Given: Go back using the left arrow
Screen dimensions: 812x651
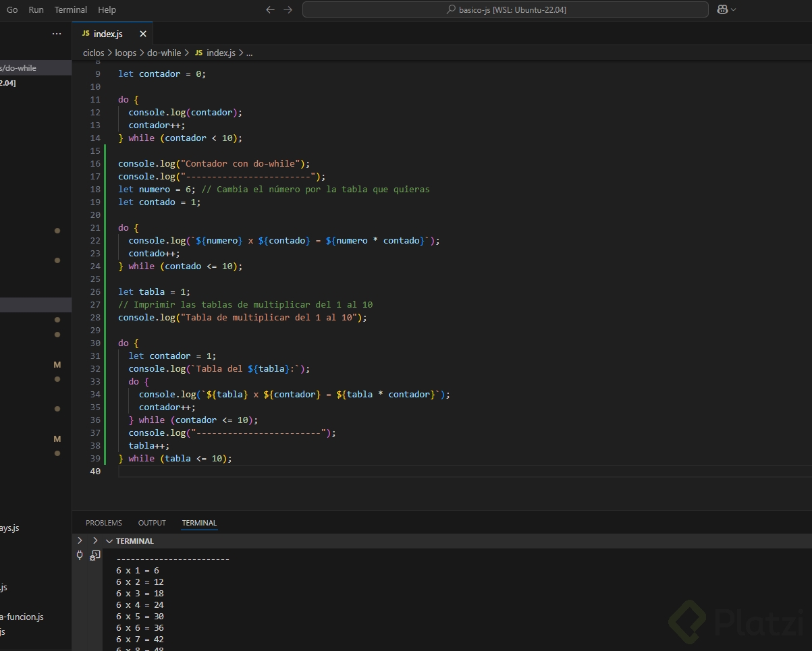Looking at the screenshot, I should pos(270,9).
